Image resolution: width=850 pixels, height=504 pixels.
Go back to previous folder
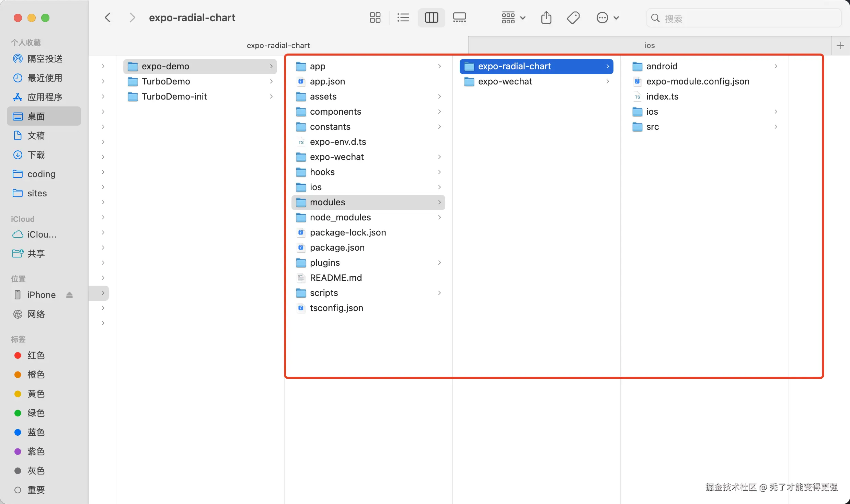pyautogui.click(x=108, y=18)
